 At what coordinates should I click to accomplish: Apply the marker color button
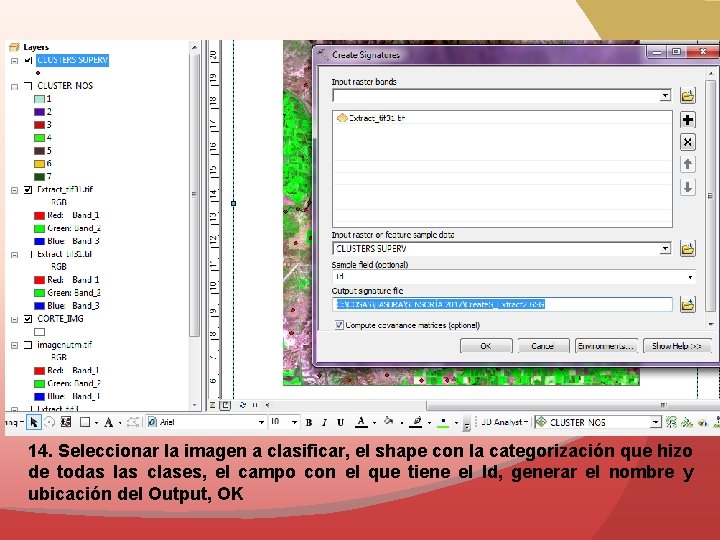[443, 422]
